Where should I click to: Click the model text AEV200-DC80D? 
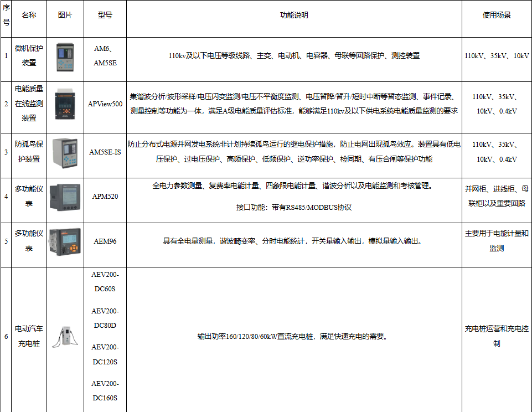105,318
